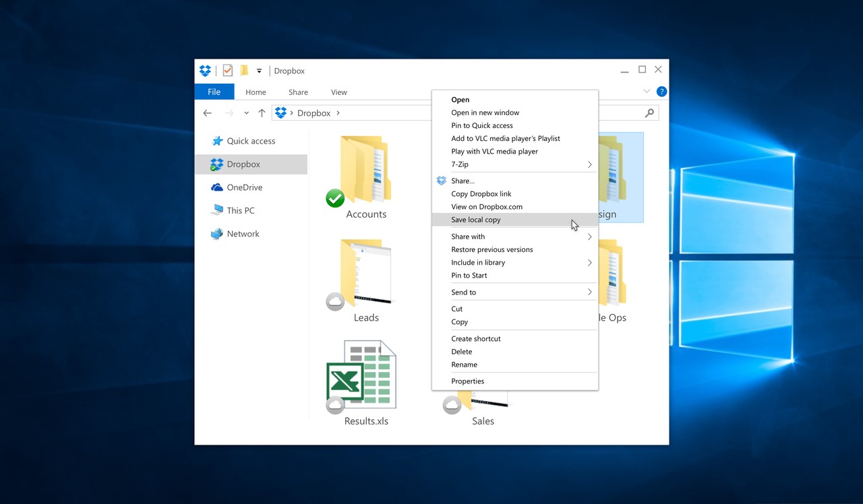Expand the Send to submenu
The height and width of the screenshot is (504, 863).
tap(515, 292)
